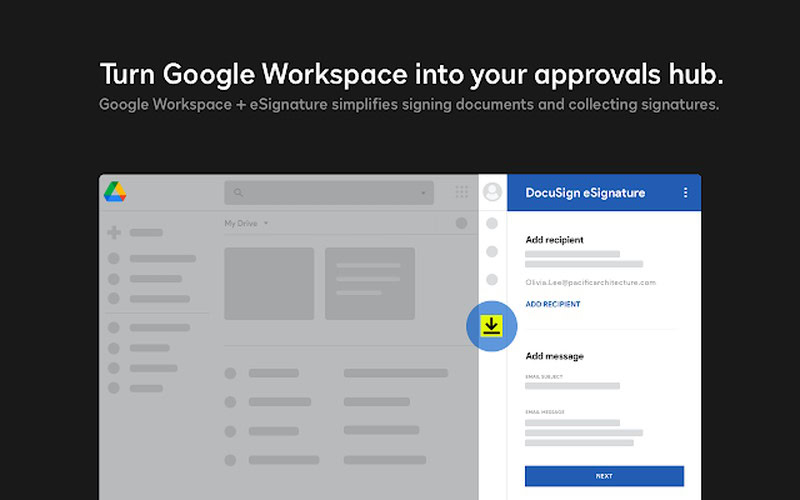Open the My Drive dropdown
The height and width of the screenshot is (500, 800).
pyautogui.click(x=246, y=223)
